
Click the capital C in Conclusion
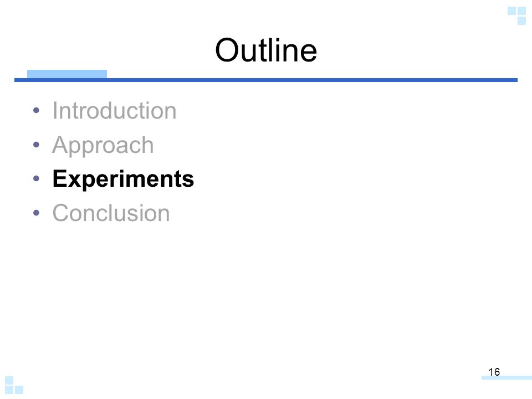click(x=61, y=213)
